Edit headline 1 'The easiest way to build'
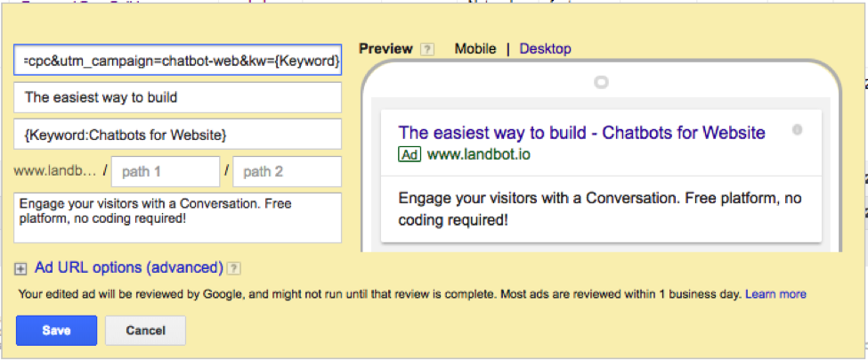868x361 pixels. point(178,97)
